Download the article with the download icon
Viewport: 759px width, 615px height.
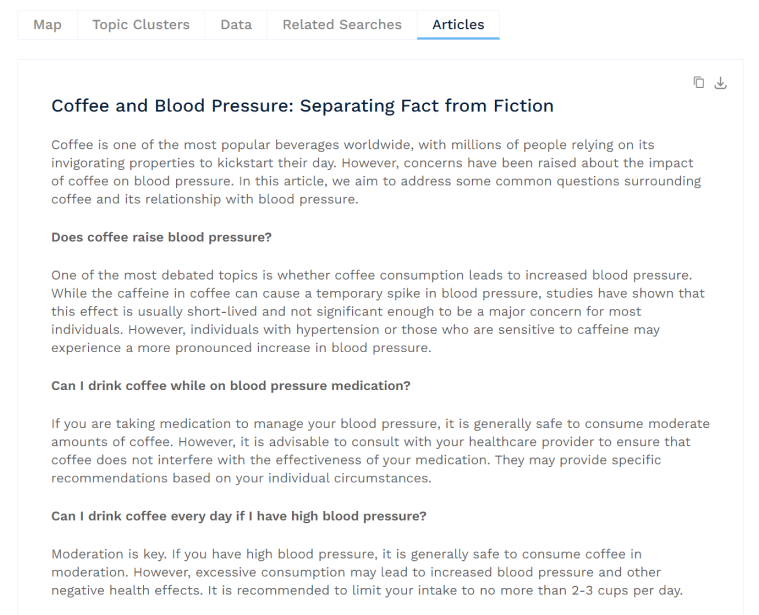click(x=720, y=83)
